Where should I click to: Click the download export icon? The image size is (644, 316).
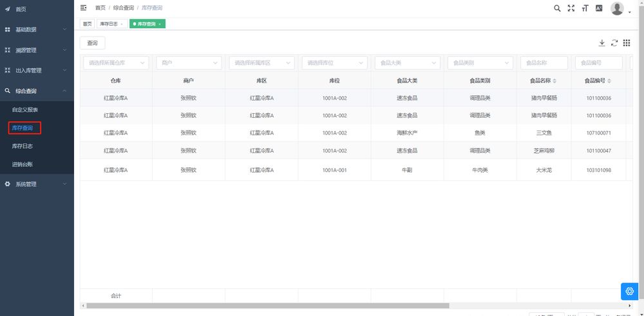pyautogui.click(x=601, y=43)
